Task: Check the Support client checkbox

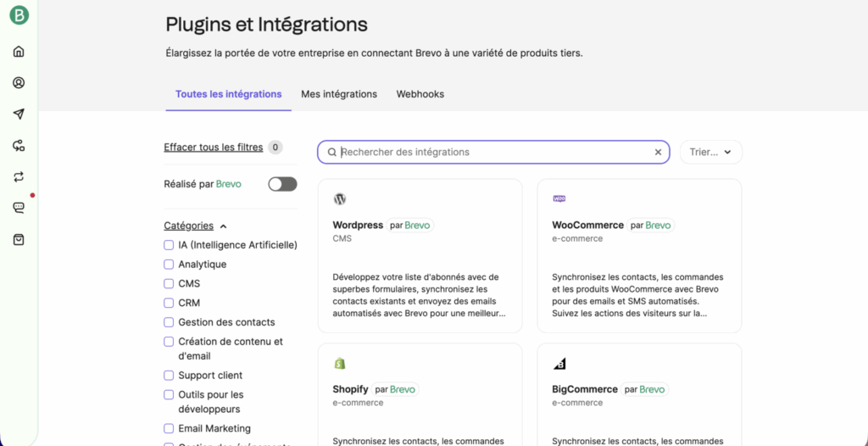Action: (169, 376)
